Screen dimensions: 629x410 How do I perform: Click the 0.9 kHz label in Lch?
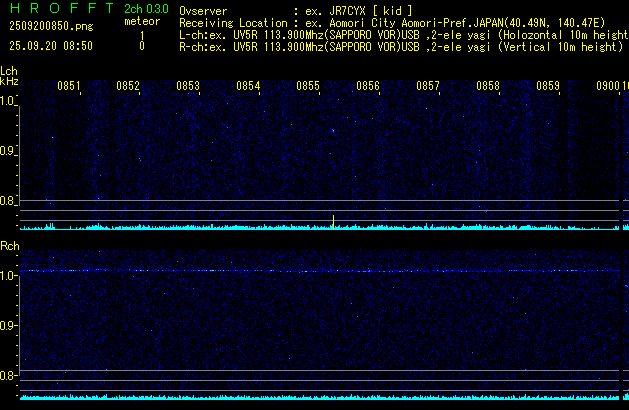pos(9,151)
